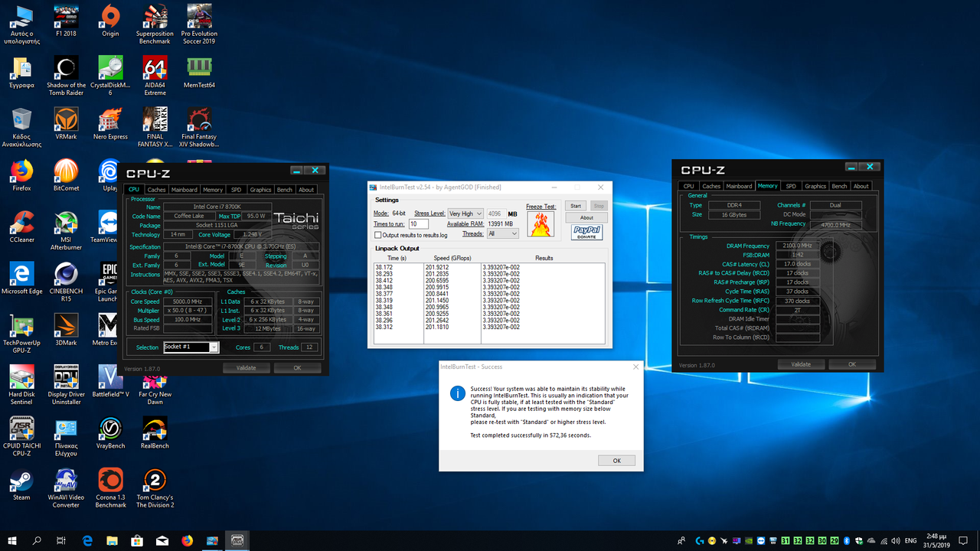Screen dimensions: 980x551
Task: Open File Explorer from the taskbar
Action: (113, 540)
